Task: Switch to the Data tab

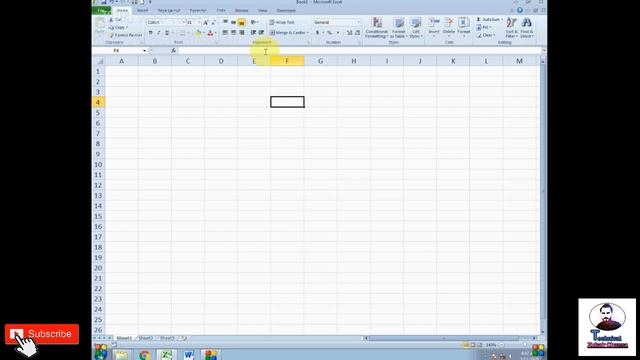Action: click(x=221, y=11)
